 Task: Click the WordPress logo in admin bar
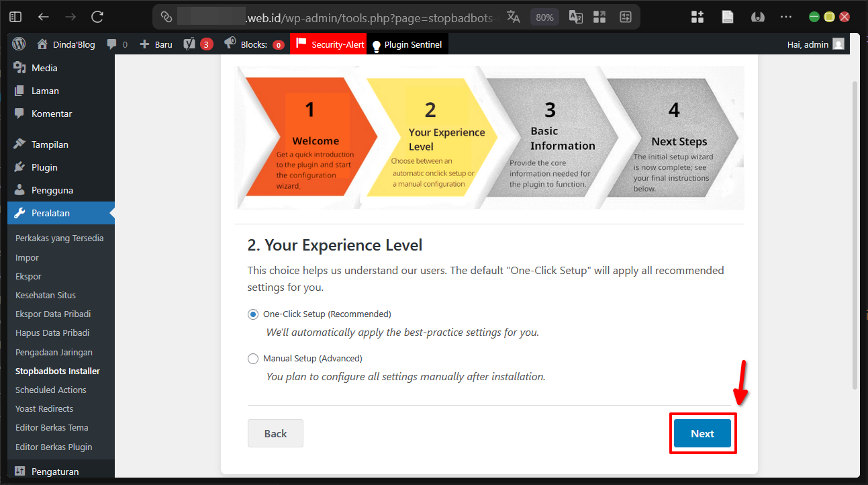click(19, 44)
